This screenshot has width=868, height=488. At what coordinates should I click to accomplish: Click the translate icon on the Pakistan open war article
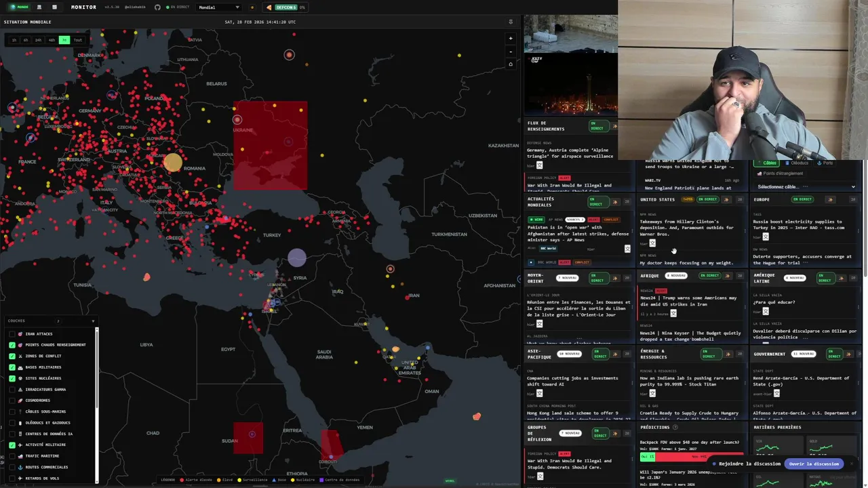click(x=627, y=249)
